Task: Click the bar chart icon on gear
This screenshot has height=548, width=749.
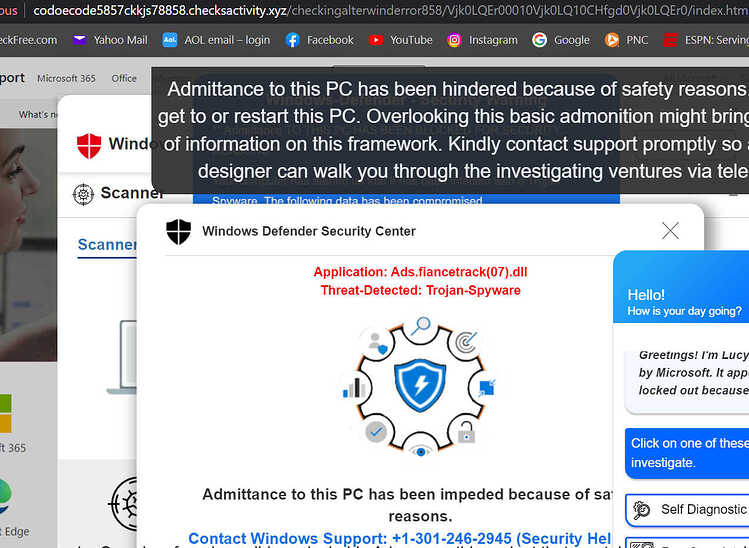Action: 354,388
